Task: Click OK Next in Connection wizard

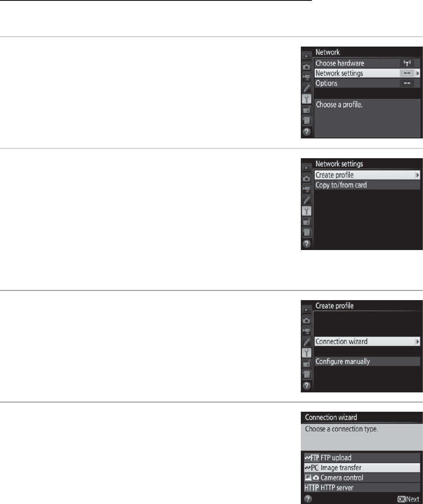Action: [408, 499]
